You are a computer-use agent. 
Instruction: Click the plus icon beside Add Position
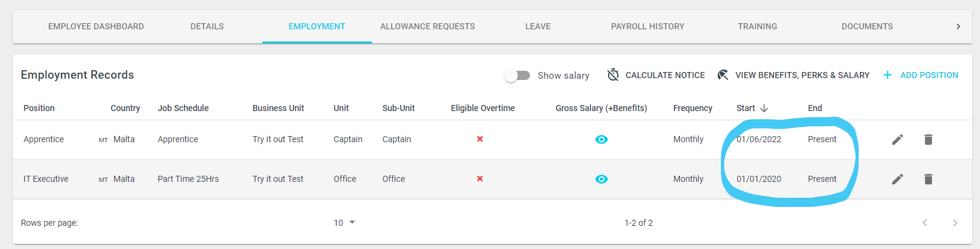(x=887, y=75)
